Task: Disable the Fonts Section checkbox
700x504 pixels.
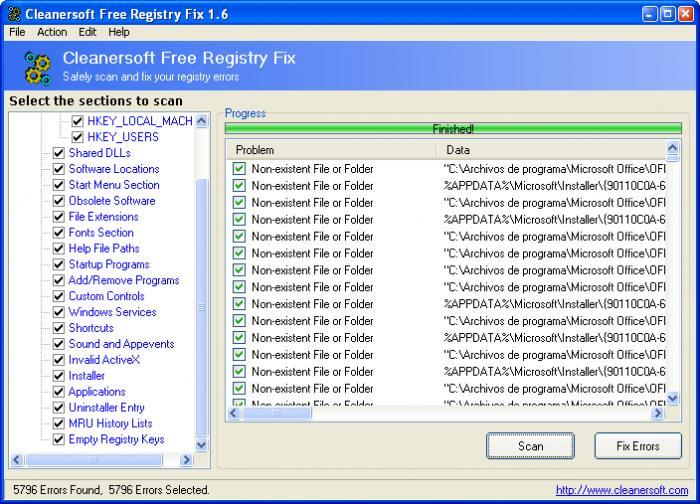Action: click(x=58, y=233)
